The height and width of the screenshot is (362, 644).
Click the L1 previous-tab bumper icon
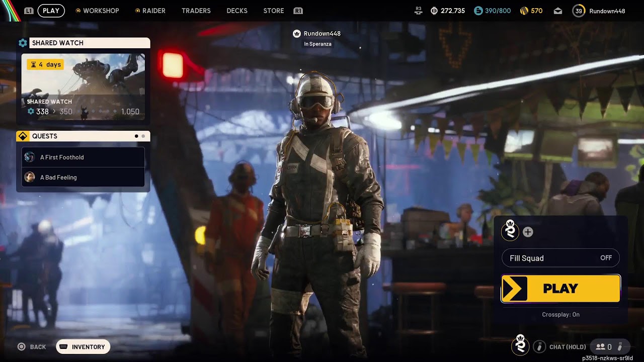[29, 11]
